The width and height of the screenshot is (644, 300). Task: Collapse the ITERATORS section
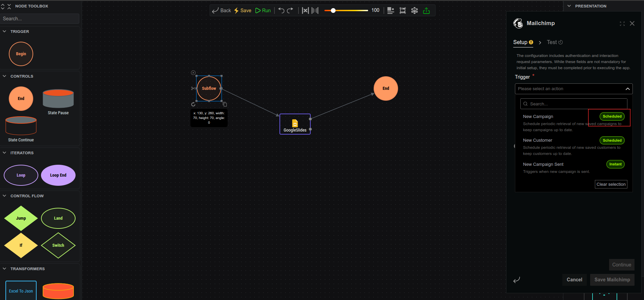(x=5, y=153)
